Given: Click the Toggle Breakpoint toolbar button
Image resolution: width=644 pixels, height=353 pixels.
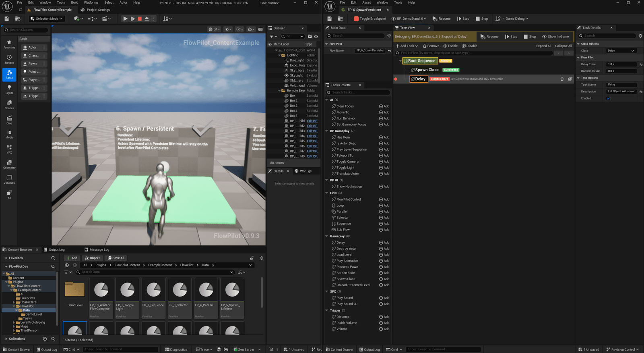Looking at the screenshot, I should click(x=370, y=19).
